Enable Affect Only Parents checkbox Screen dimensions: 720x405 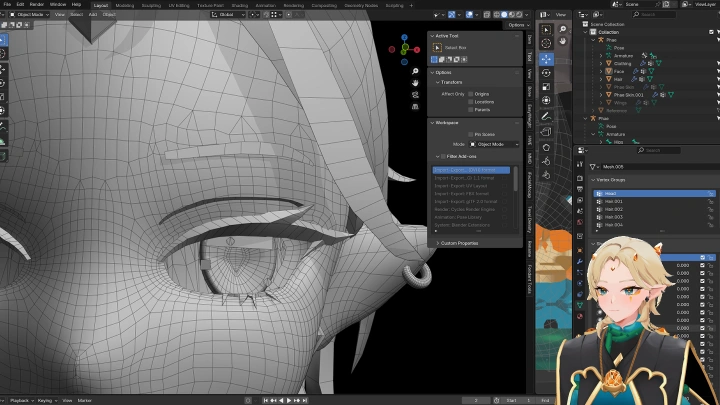pos(471,109)
